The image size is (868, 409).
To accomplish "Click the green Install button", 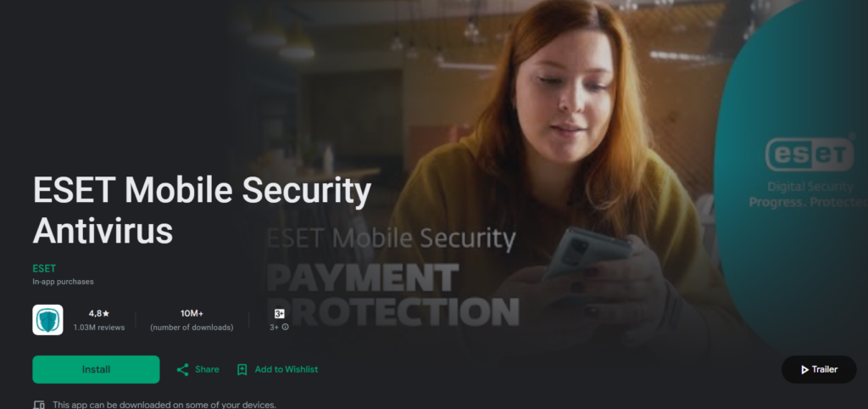I will (96, 370).
